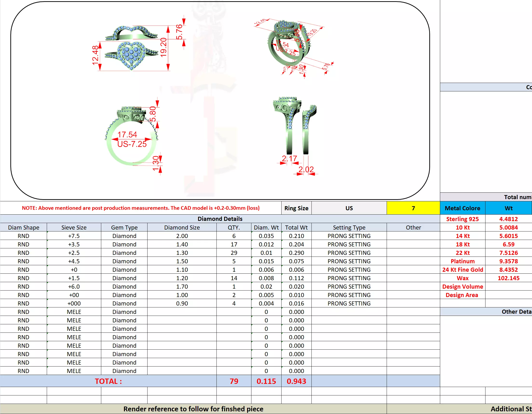Screen dimensions: 532x414
Task: Select the Setting Type column header
Action: (x=349, y=227)
